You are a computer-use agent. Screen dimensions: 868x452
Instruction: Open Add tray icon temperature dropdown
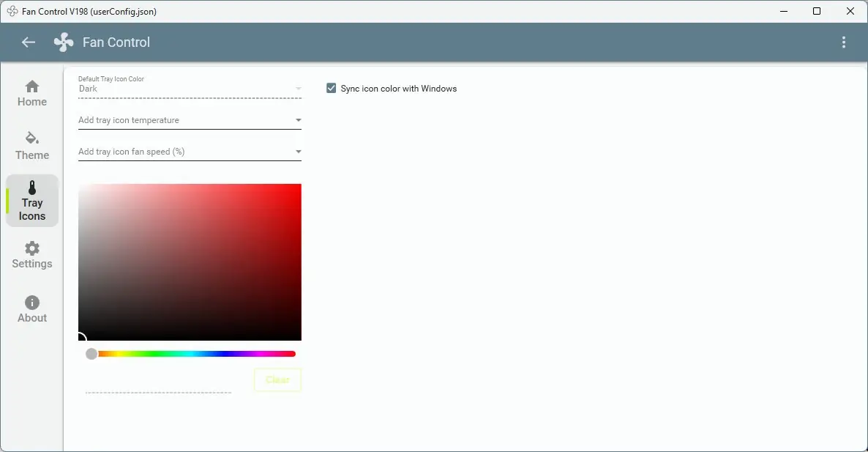coord(190,120)
